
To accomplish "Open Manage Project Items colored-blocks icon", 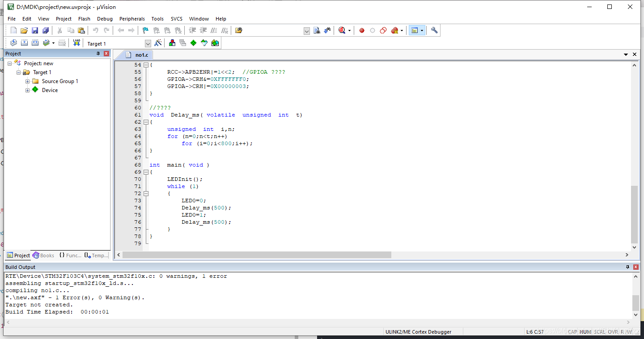I will [x=172, y=43].
